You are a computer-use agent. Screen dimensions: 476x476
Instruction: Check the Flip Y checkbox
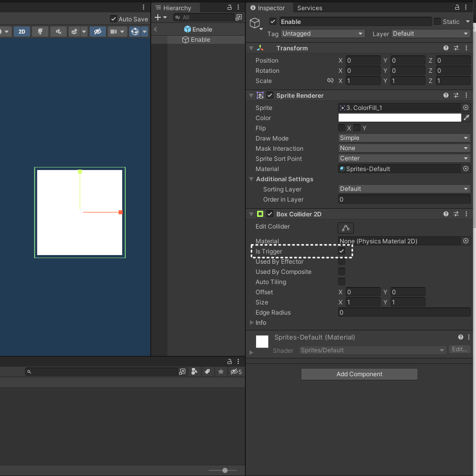point(357,128)
